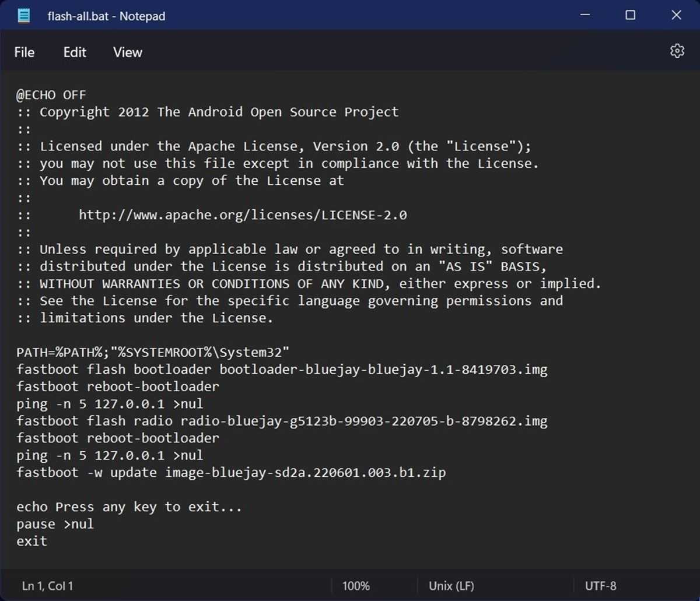This screenshot has width=700, height=601.
Task: Click the apache.org LICENSE-2.0 URL text
Action: click(x=243, y=215)
